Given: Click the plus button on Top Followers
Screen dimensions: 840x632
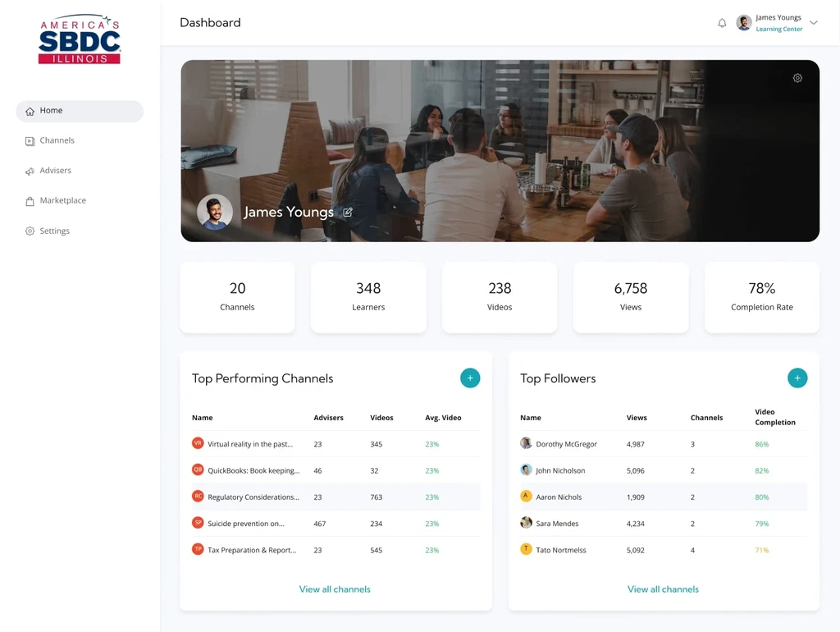Looking at the screenshot, I should coord(797,378).
